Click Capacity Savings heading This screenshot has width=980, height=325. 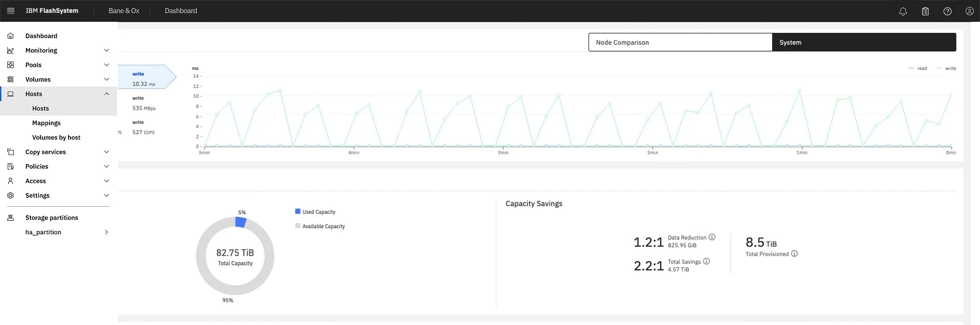pos(534,204)
